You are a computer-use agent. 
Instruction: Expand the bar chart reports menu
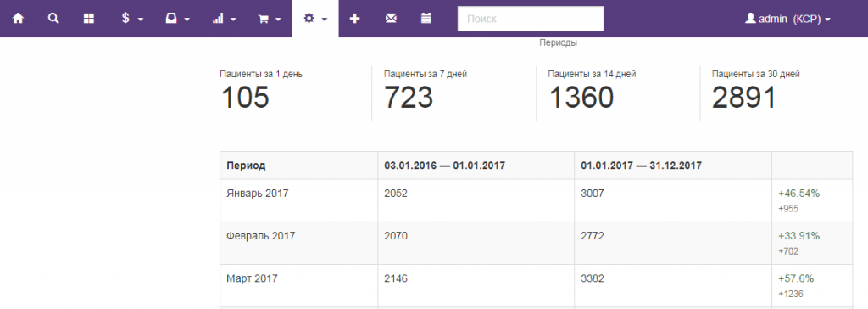click(224, 19)
